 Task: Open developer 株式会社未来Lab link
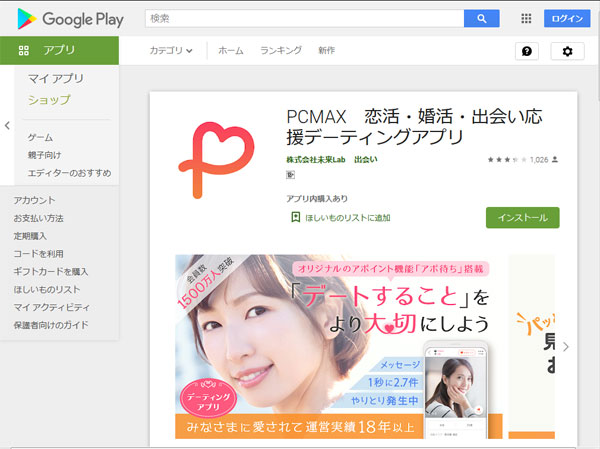[x=316, y=160]
